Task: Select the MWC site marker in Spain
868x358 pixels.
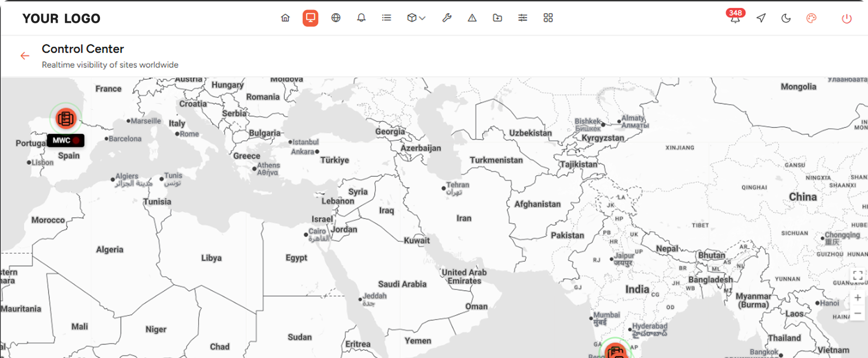Action: click(66, 119)
